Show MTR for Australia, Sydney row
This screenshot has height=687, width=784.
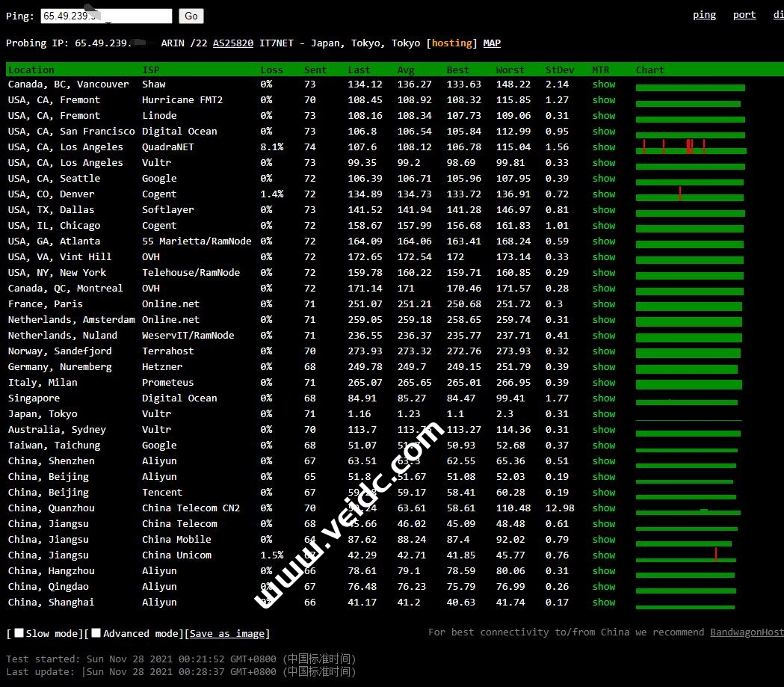pos(603,430)
